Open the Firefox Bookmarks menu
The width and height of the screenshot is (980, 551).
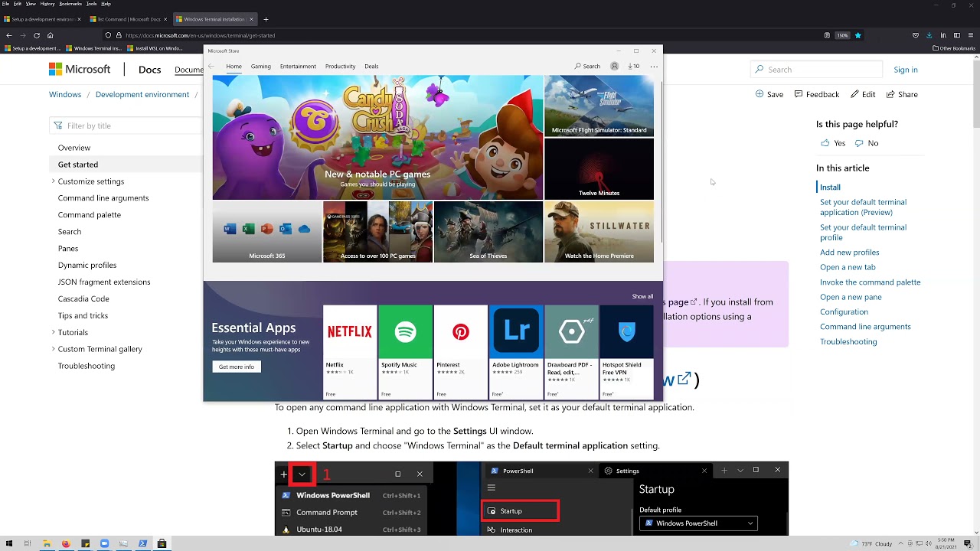tap(70, 4)
